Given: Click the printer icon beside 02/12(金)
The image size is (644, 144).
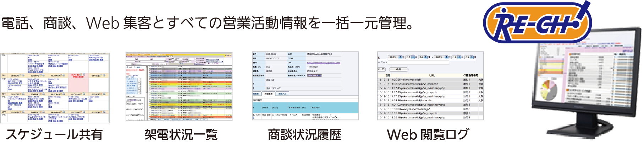Looking at the screenshot, I should click(x=105, y=76).
